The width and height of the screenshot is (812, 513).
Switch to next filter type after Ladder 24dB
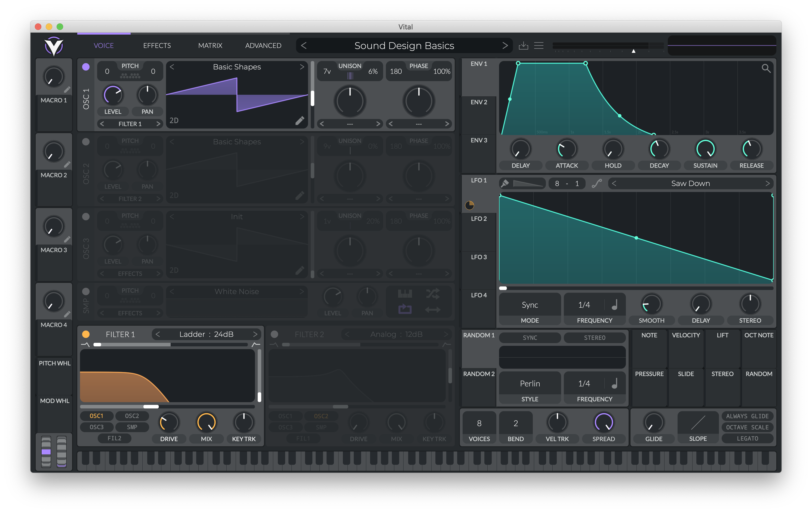point(255,334)
